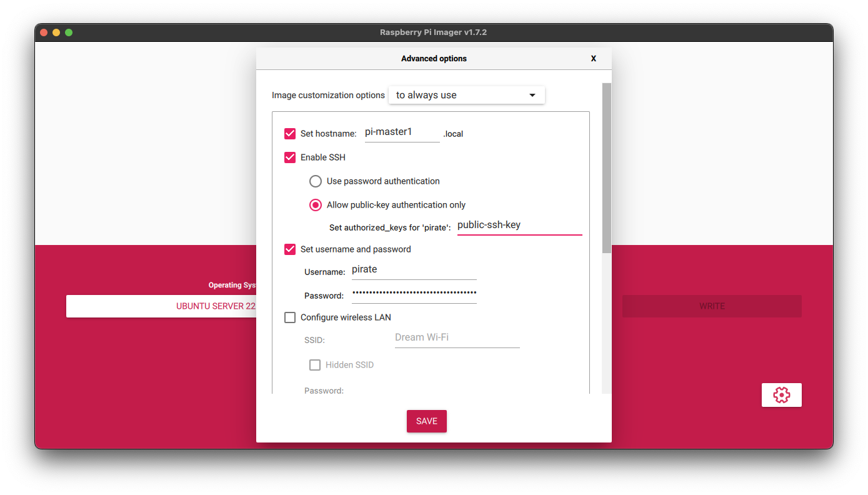Edit the hostname field pi-master1
The height and width of the screenshot is (495, 868).
402,133
